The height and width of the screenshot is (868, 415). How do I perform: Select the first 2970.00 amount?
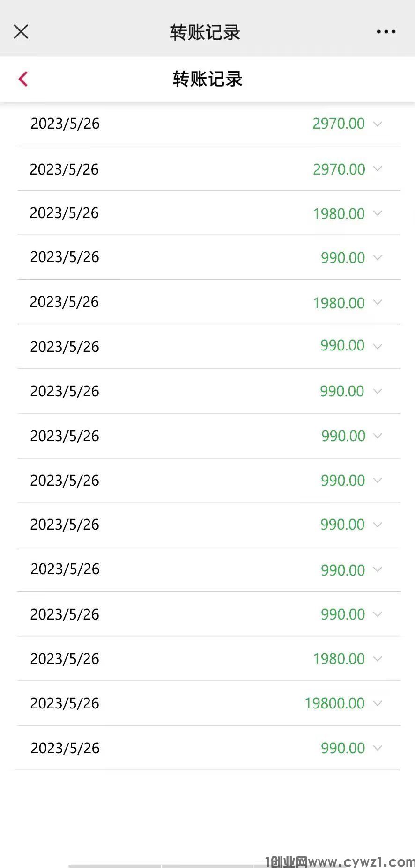(339, 124)
